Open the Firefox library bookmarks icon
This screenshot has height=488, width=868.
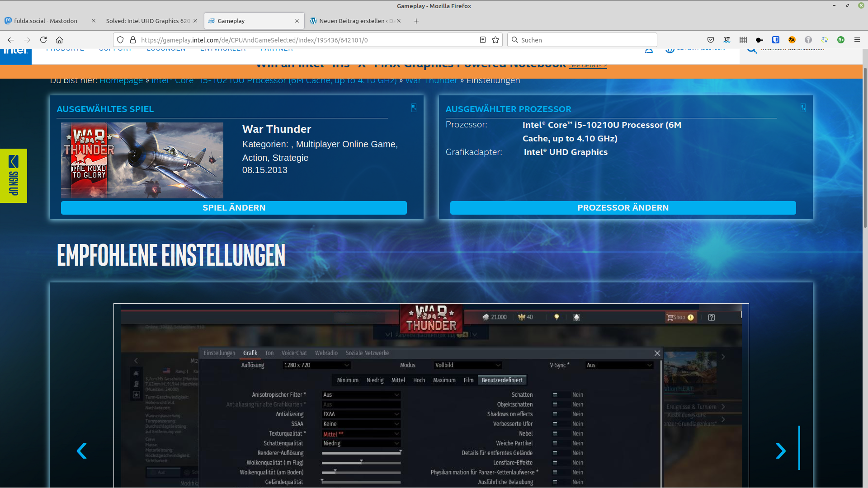point(743,40)
